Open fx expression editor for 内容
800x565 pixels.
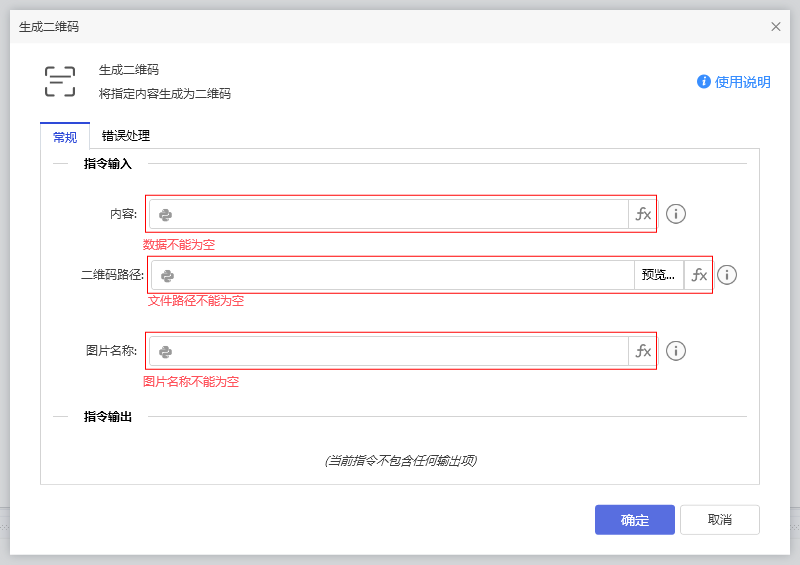(x=643, y=214)
